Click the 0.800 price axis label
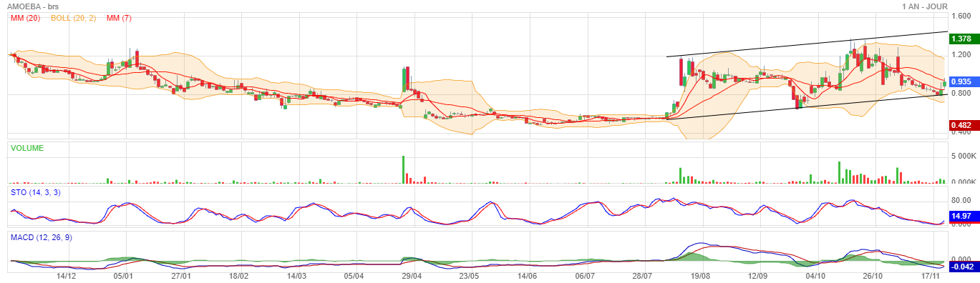 [x=961, y=93]
